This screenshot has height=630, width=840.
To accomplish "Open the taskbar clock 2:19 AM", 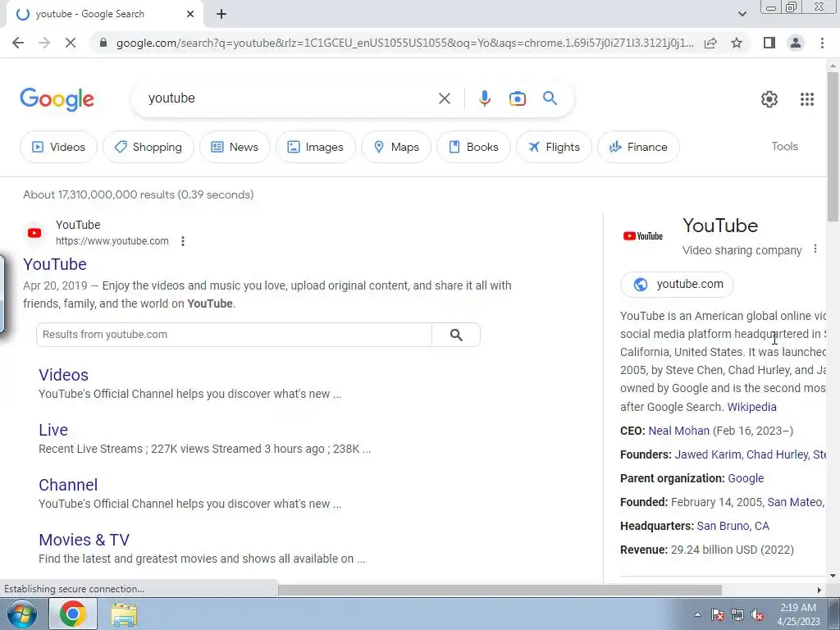I will 798,614.
